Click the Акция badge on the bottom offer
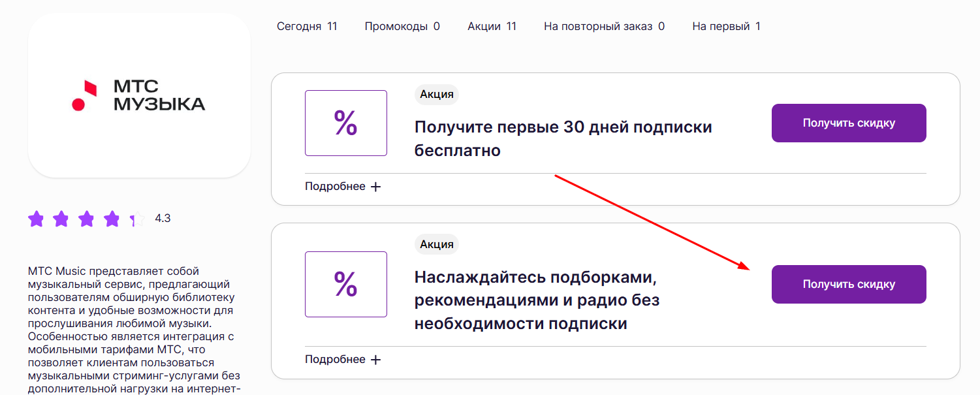 [436, 244]
